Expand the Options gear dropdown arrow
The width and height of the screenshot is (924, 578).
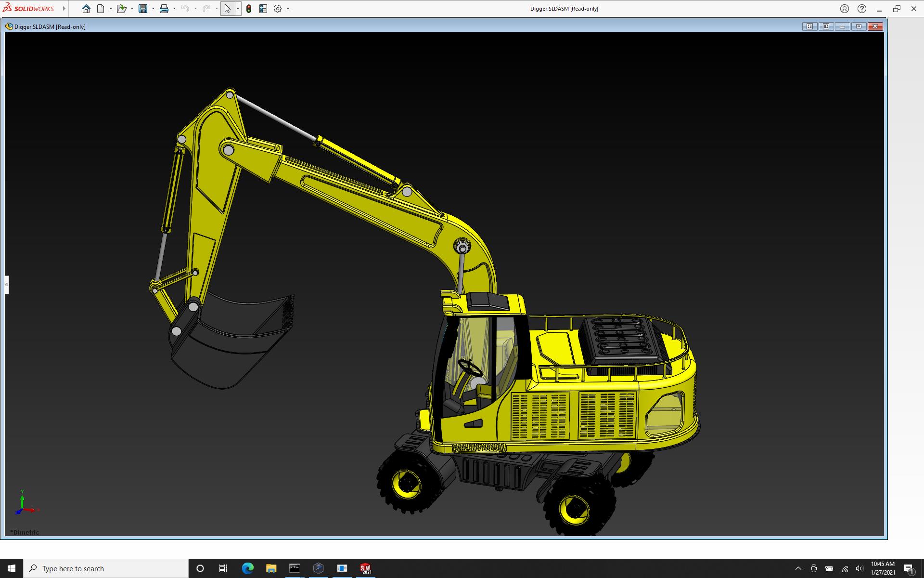tap(288, 9)
